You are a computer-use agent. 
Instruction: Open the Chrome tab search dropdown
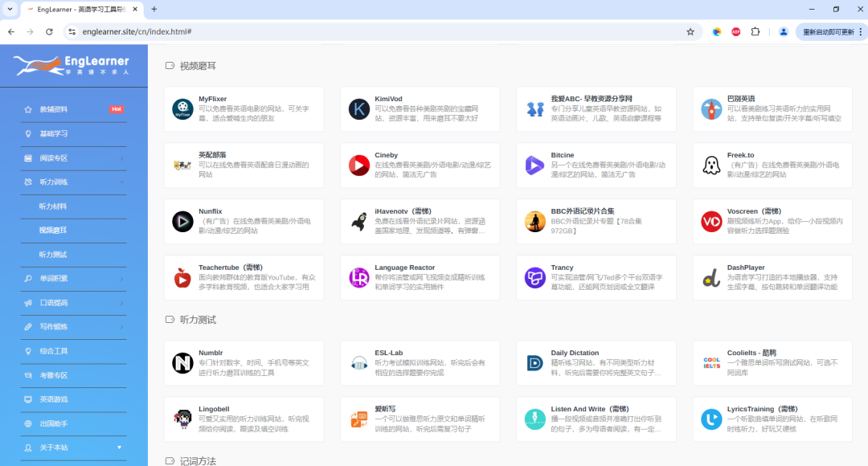[10, 9]
